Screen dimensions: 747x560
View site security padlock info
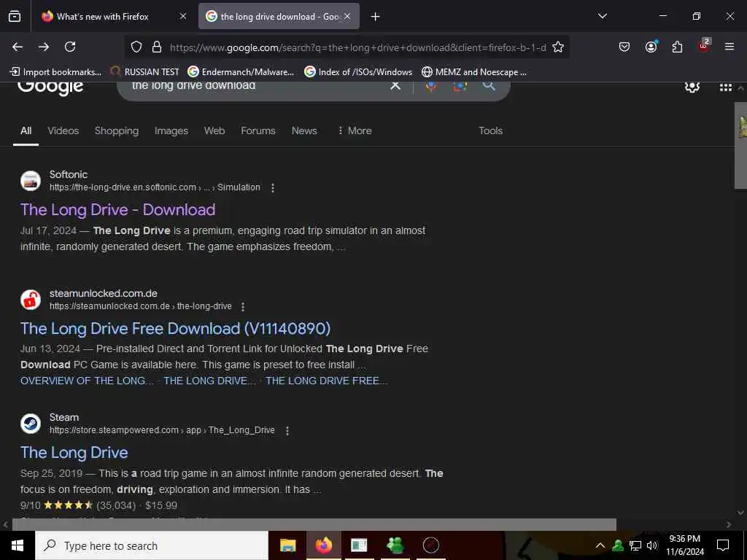(x=157, y=47)
